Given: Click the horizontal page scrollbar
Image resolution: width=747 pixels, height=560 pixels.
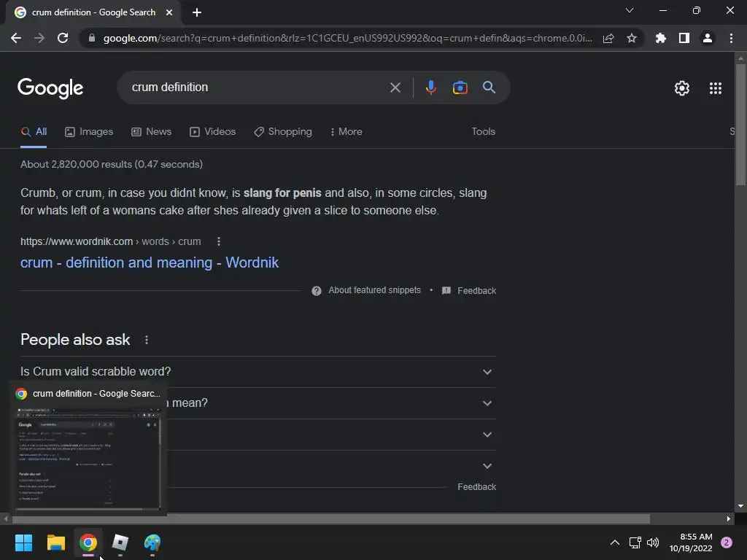Looking at the screenshot, I should pyautogui.click(x=330, y=518).
